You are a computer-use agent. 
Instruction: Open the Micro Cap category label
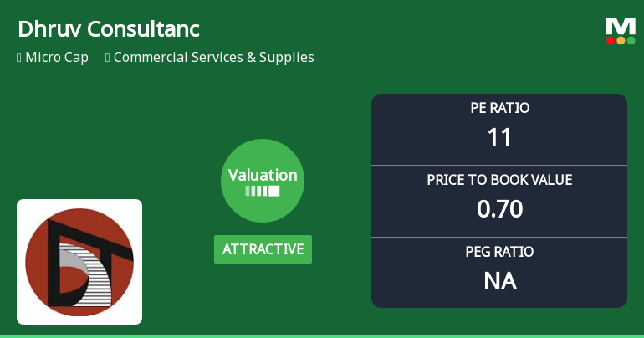(x=57, y=58)
